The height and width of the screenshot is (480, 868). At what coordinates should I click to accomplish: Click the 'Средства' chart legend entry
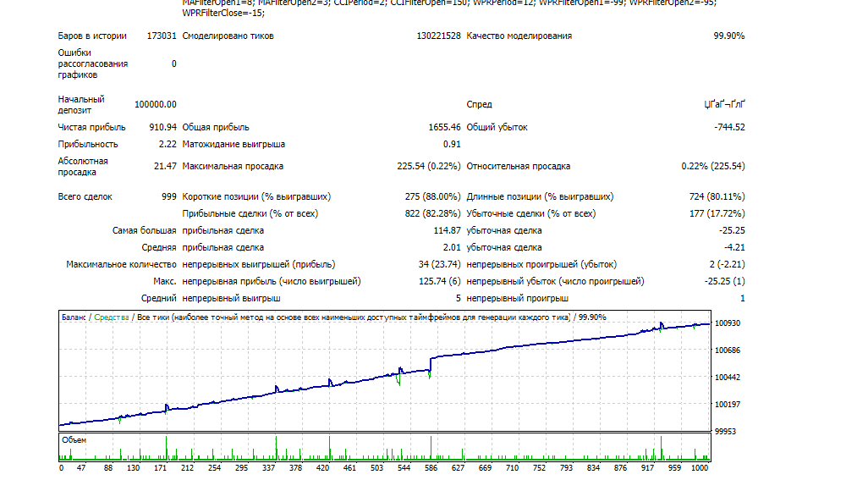[x=112, y=317]
